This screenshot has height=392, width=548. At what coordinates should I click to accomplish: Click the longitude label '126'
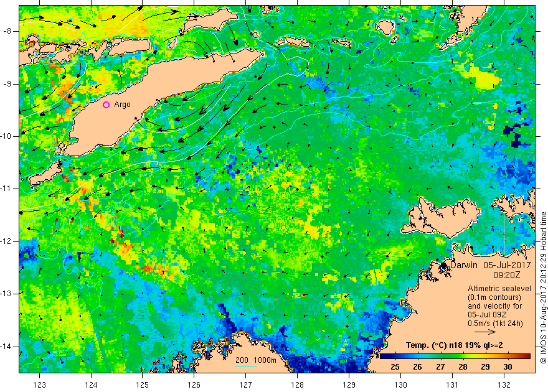pyautogui.click(x=194, y=385)
